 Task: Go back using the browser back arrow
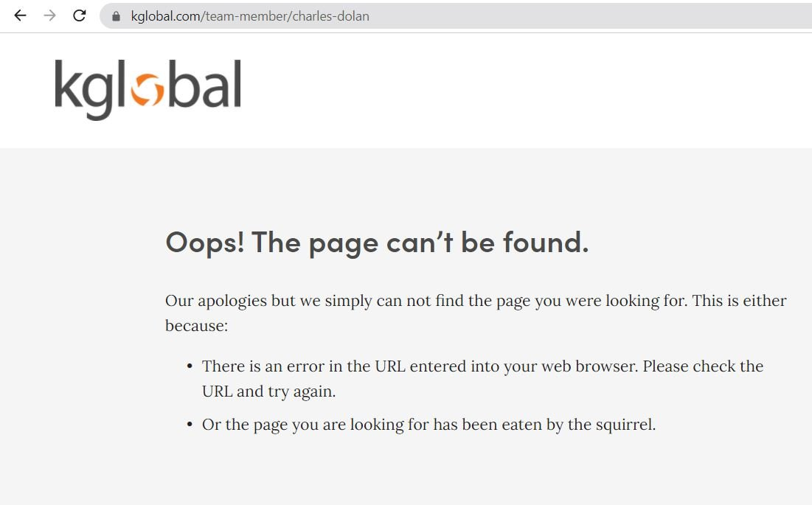(20, 16)
